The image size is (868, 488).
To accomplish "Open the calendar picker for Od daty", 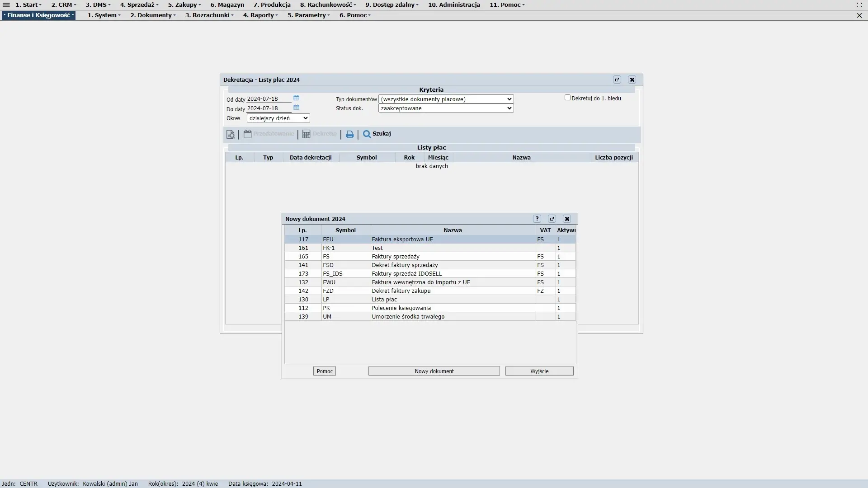I will pos(296,98).
